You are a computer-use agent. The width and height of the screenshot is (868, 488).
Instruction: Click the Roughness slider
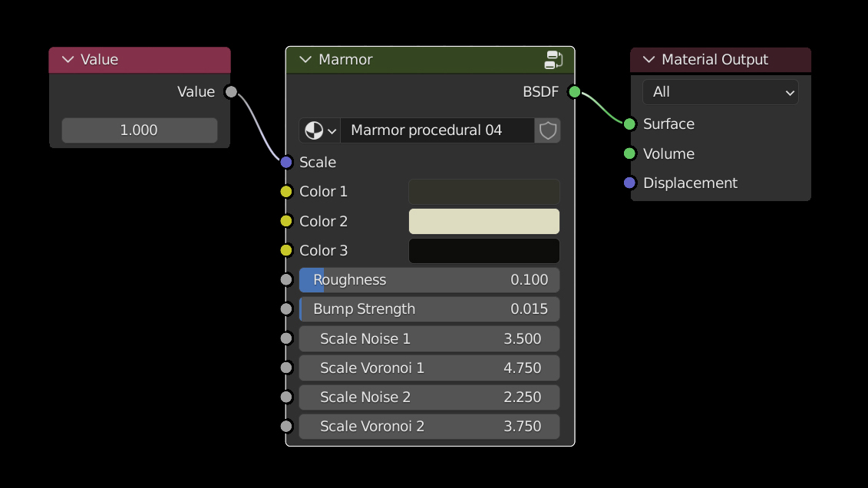point(429,280)
